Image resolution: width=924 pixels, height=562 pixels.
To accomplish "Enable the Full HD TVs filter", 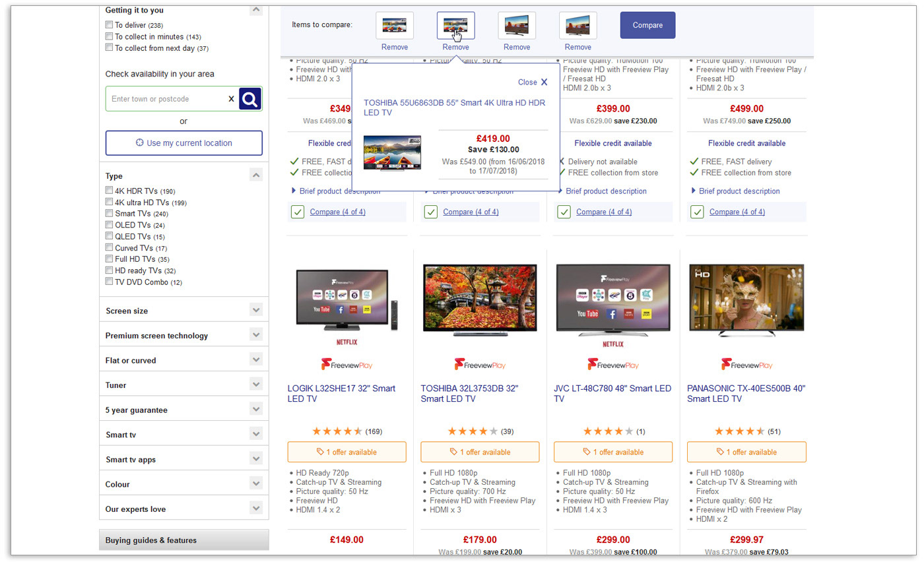I will [109, 259].
